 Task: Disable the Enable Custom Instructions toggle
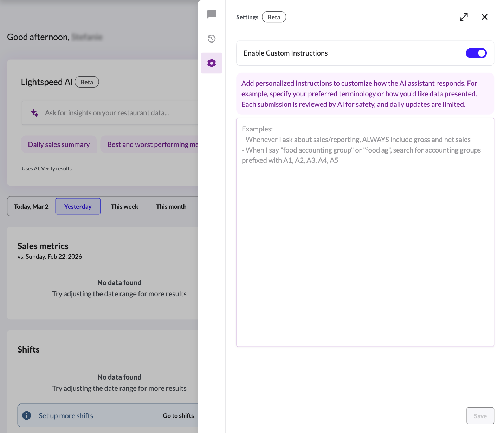476,53
